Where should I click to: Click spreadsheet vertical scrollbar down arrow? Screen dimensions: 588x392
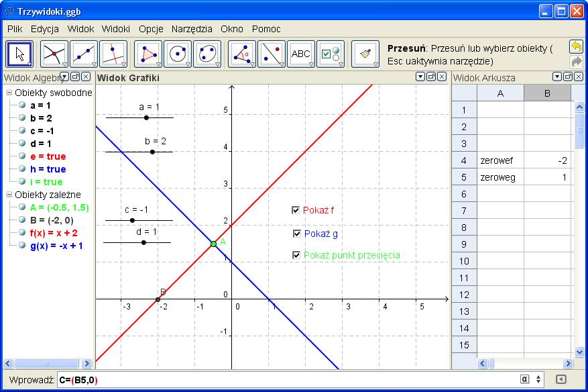pos(579,352)
